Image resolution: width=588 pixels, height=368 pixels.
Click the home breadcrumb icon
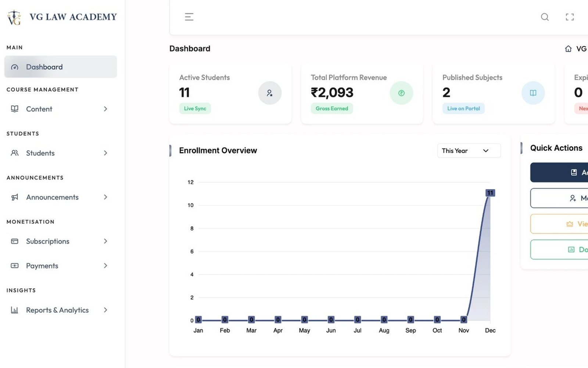coord(568,49)
